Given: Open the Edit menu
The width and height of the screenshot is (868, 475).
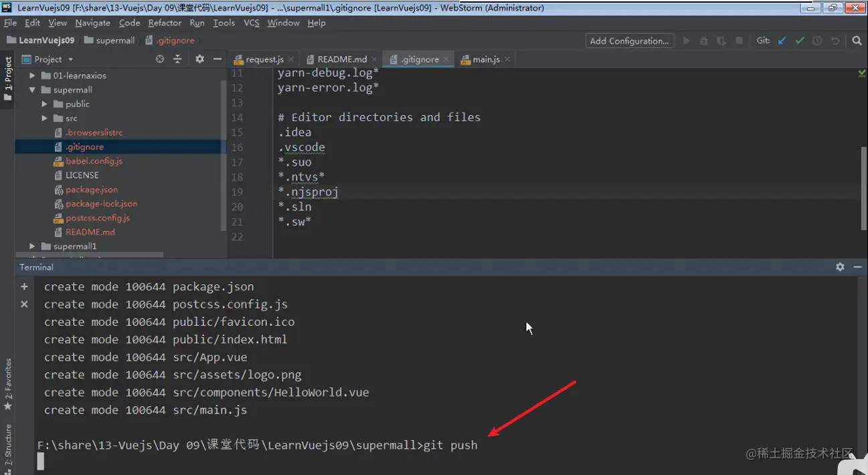Looking at the screenshot, I should point(32,23).
